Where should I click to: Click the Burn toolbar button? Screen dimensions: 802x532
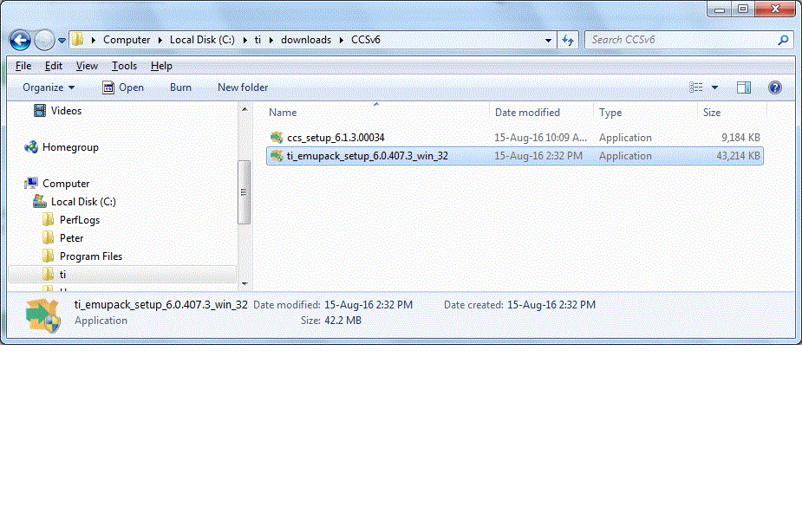(180, 88)
